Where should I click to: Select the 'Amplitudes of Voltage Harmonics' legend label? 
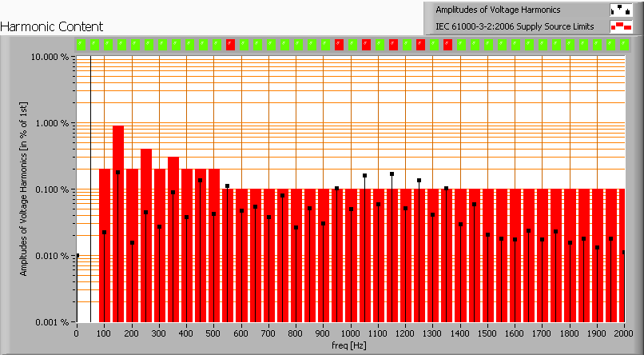point(497,10)
